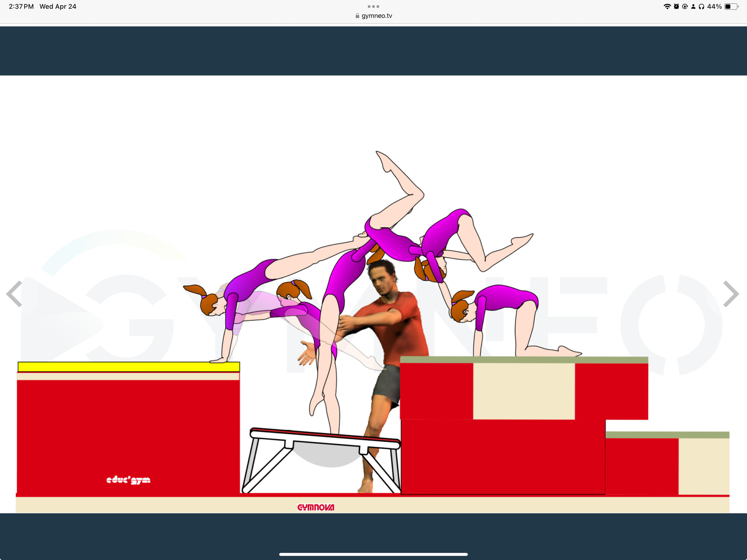Viewport: 747px width, 560px height.
Task: Select the Wi-Fi icon in the status bar
Action: (x=668, y=6)
